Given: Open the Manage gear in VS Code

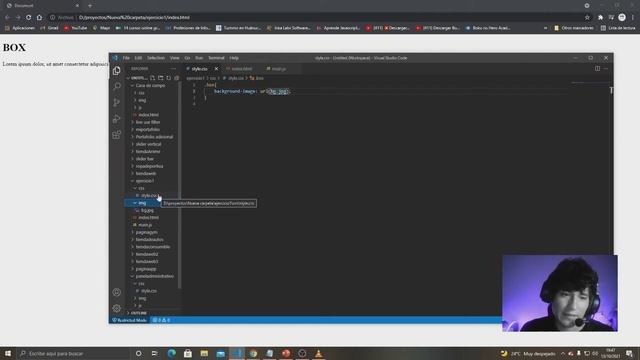Looking at the screenshot, I should (x=117, y=308).
